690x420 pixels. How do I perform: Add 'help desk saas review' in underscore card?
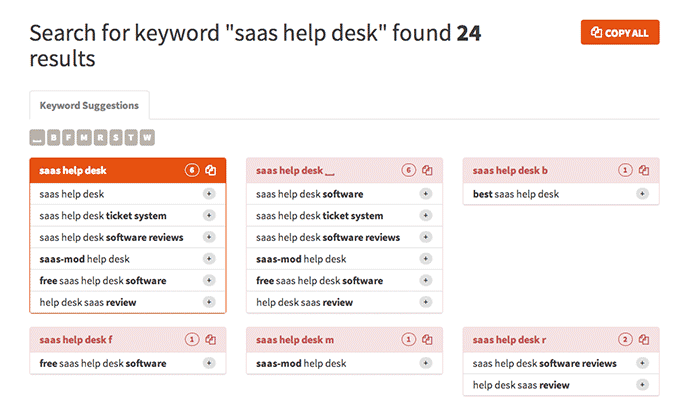[x=426, y=302]
